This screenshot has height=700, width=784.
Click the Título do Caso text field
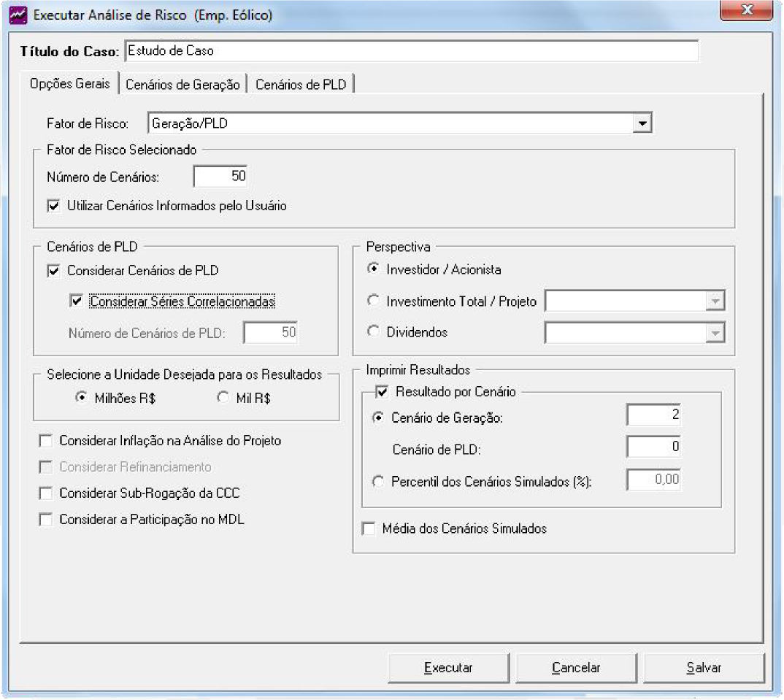click(x=411, y=51)
